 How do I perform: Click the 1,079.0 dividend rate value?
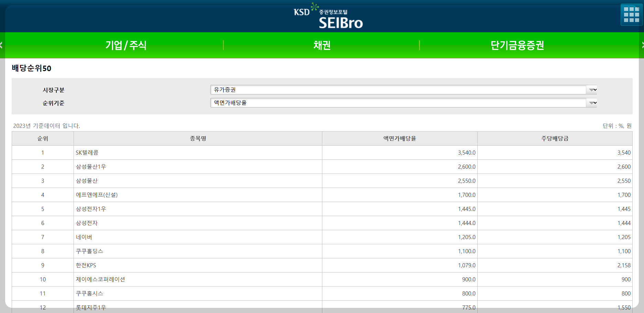pyautogui.click(x=467, y=265)
